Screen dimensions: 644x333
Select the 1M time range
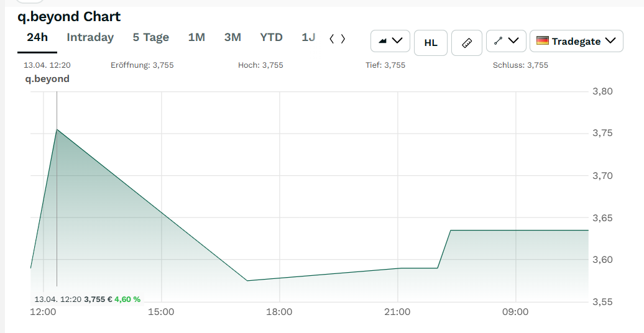pos(196,37)
